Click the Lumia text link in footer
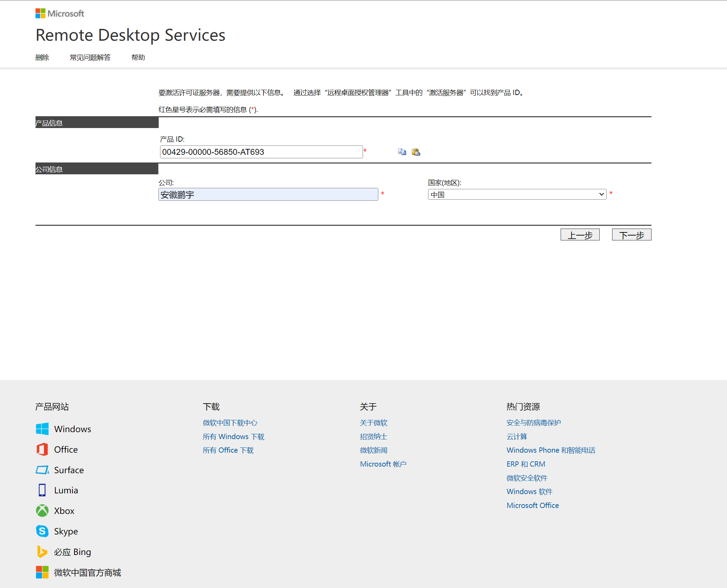The image size is (727, 588). tap(66, 490)
